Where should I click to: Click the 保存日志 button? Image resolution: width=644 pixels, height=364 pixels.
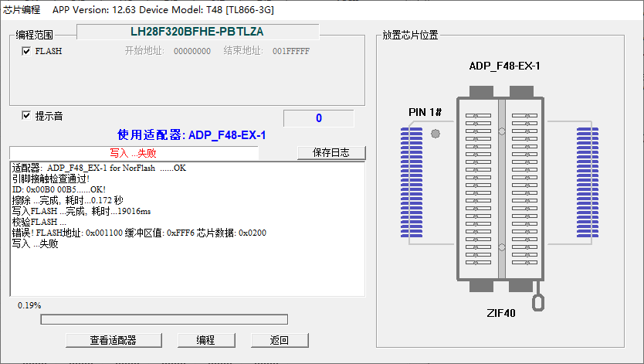point(331,153)
